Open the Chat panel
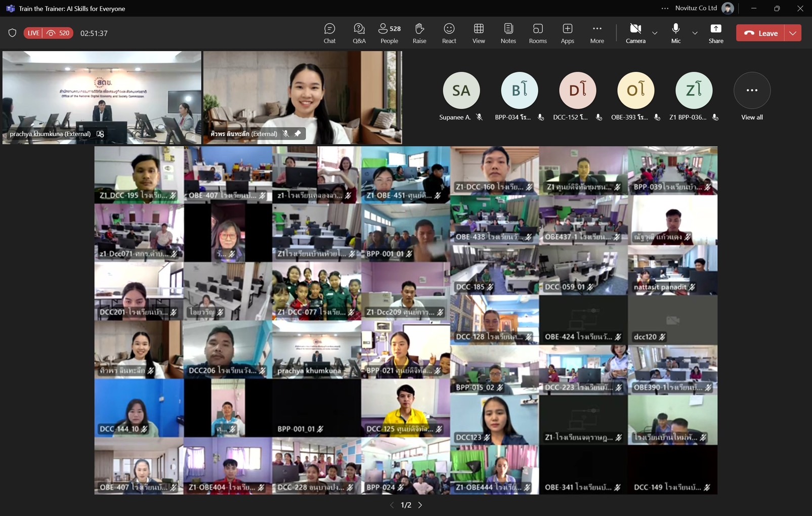The image size is (812, 516). click(329, 33)
